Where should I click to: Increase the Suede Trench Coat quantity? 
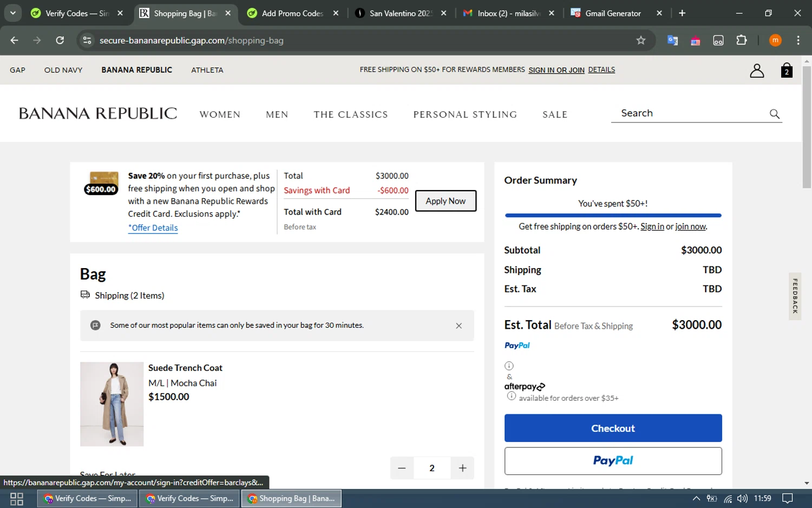pos(462,468)
